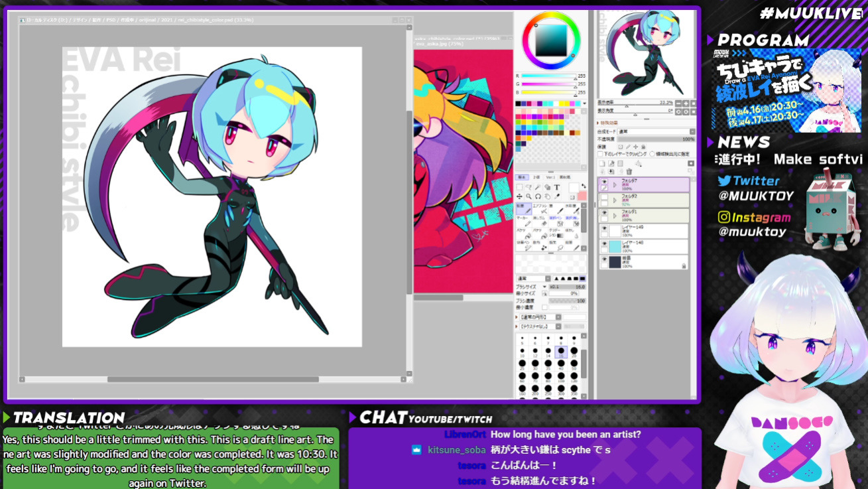868x489 pixels.
Task: Expand the フォルダ1 folder triangle
Action: (615, 216)
